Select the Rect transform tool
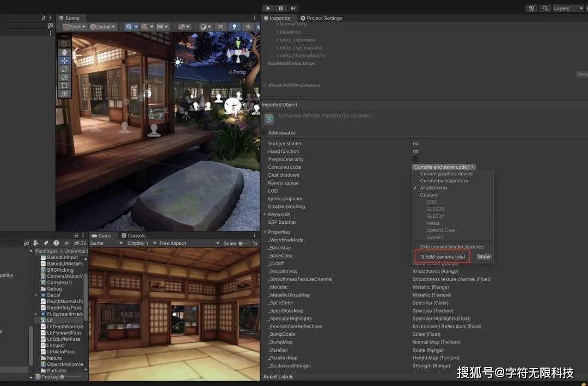The width and height of the screenshot is (588, 386). coord(65,84)
